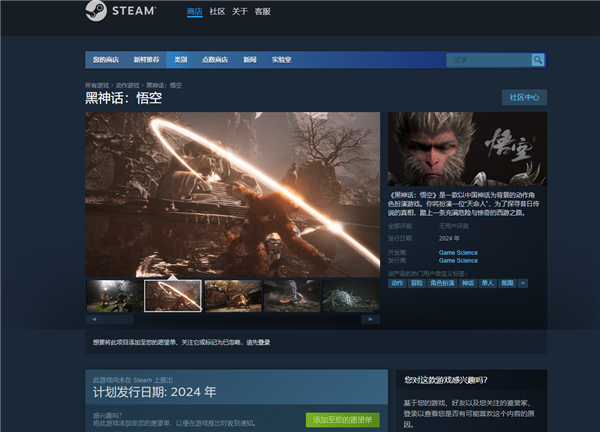This screenshot has height=432, width=600.
Task: Click the 单人 tag
Action: pyautogui.click(x=488, y=283)
